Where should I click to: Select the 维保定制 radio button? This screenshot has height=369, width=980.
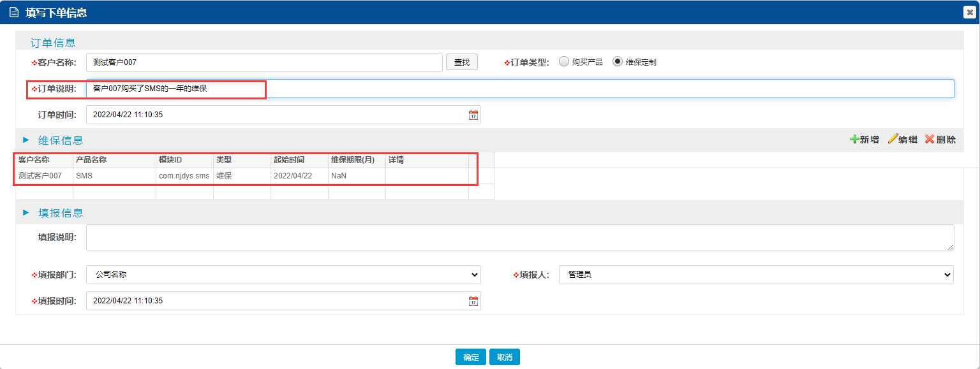click(x=617, y=62)
